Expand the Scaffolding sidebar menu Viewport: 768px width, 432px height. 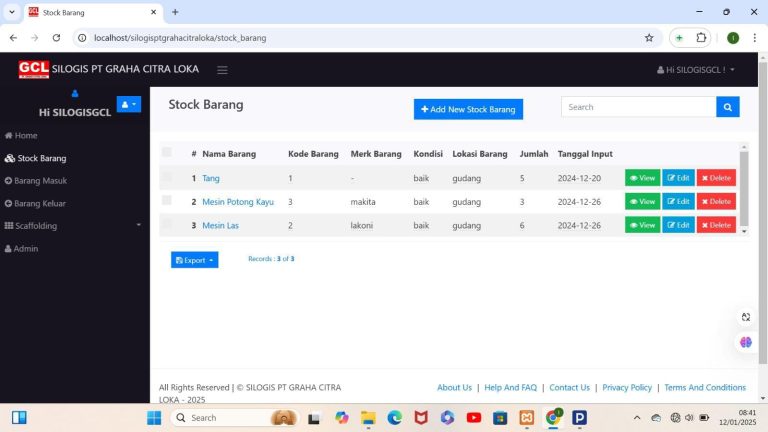pyautogui.click(x=72, y=226)
